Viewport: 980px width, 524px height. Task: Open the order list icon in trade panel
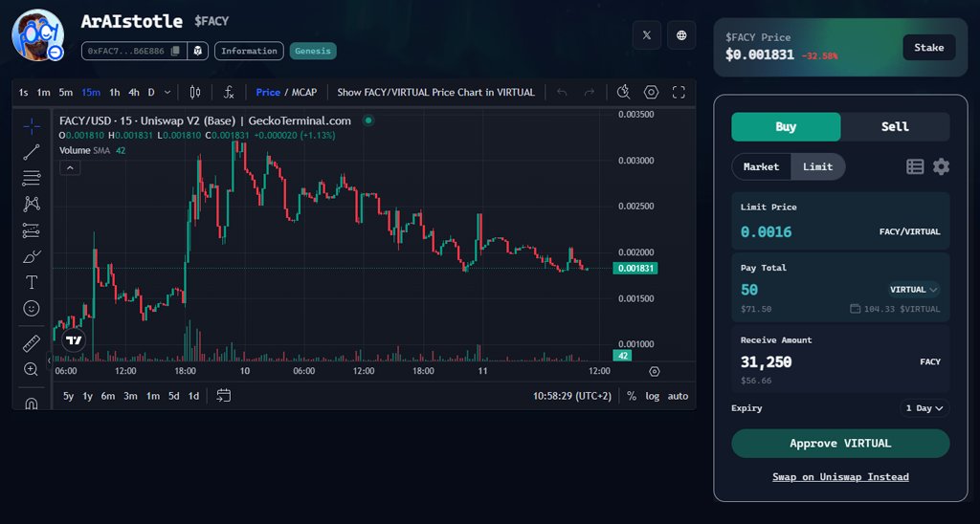pyautogui.click(x=915, y=166)
